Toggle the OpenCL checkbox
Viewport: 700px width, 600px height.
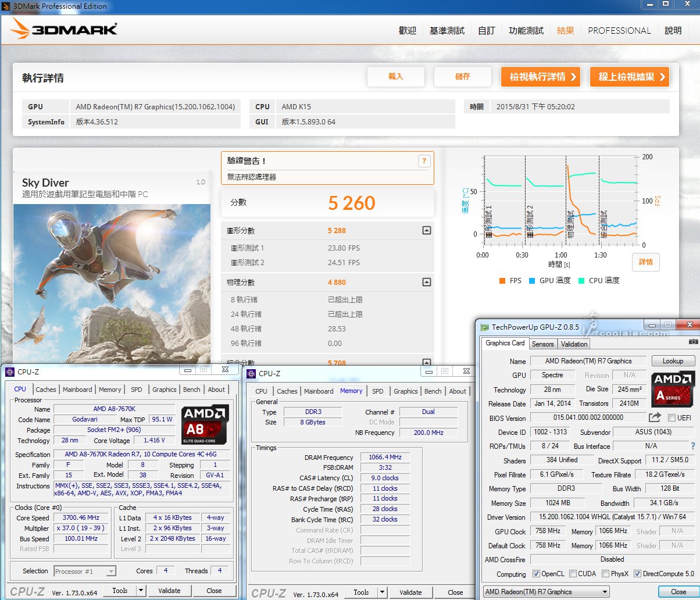pos(536,574)
